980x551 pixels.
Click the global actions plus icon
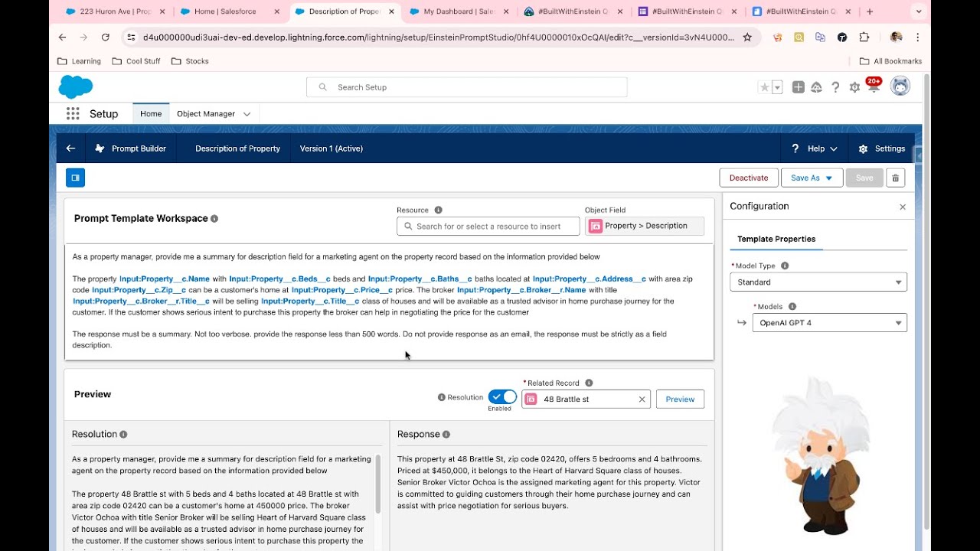point(798,87)
